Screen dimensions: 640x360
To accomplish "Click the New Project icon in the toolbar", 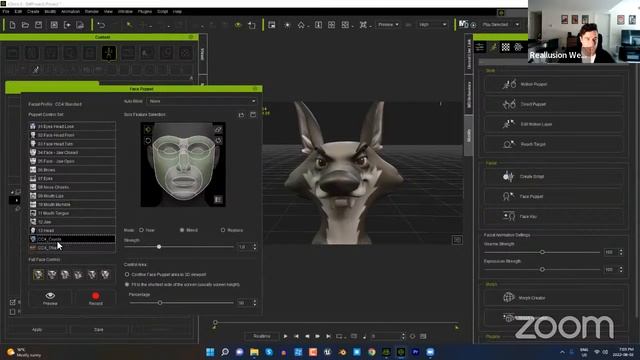I will (12, 25).
